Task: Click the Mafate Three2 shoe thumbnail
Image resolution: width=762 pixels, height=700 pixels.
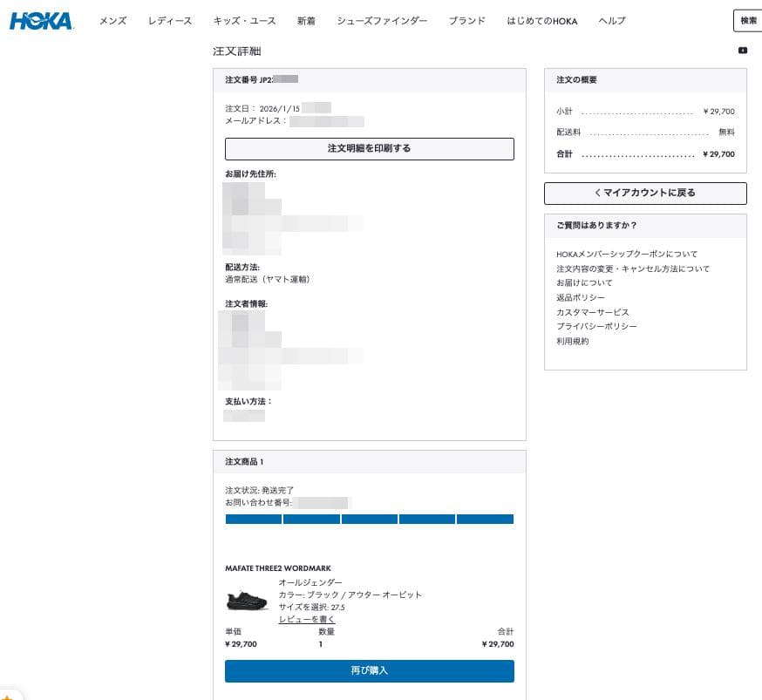Action: tap(248, 601)
